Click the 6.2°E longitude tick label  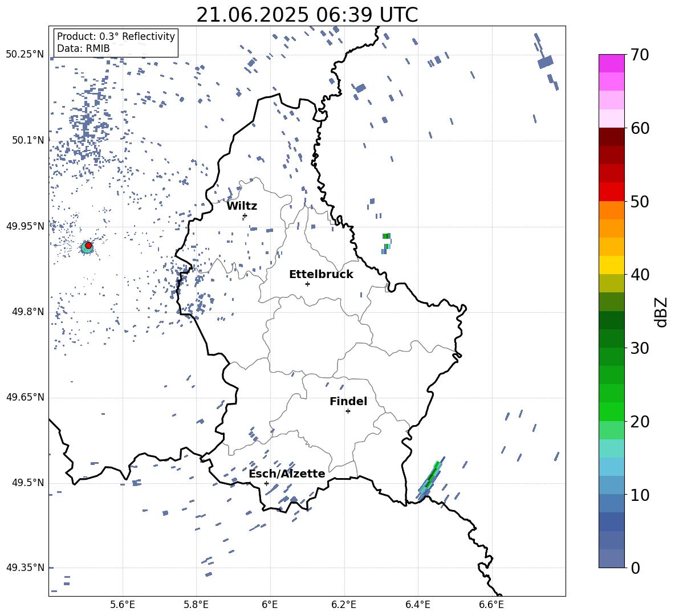pyautogui.click(x=344, y=605)
